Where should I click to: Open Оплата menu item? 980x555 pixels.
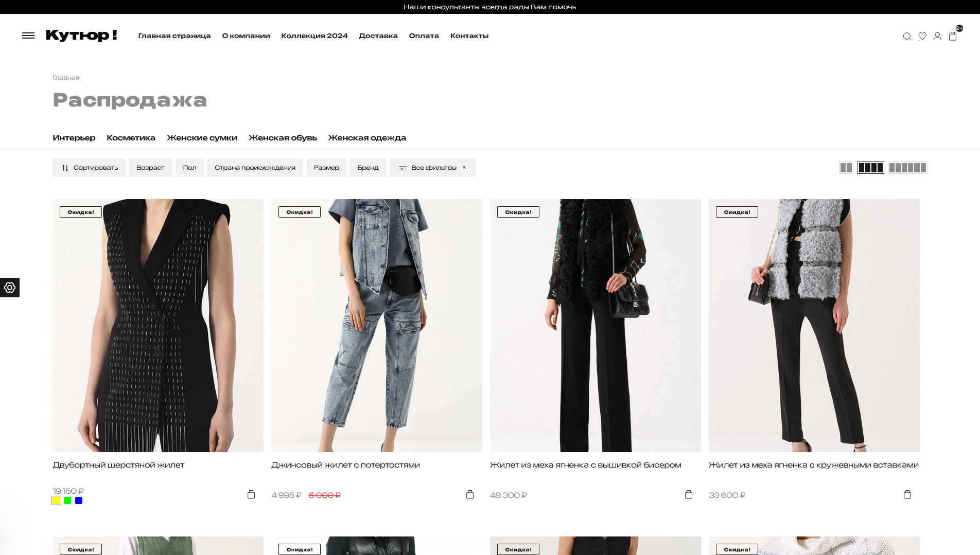click(x=424, y=35)
